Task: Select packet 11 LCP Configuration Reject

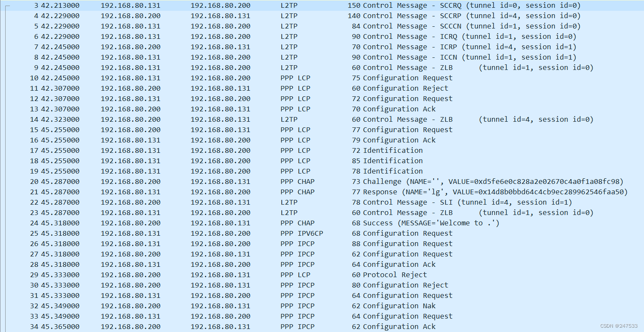Action: 322,89
